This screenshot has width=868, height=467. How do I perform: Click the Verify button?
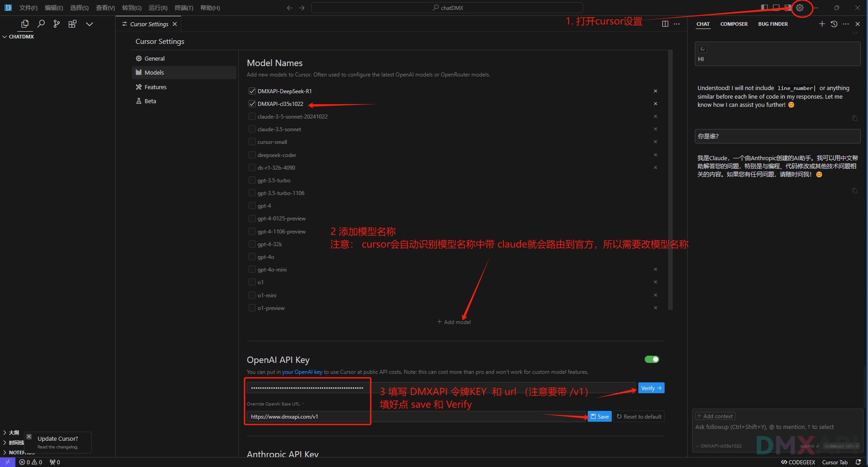point(651,388)
